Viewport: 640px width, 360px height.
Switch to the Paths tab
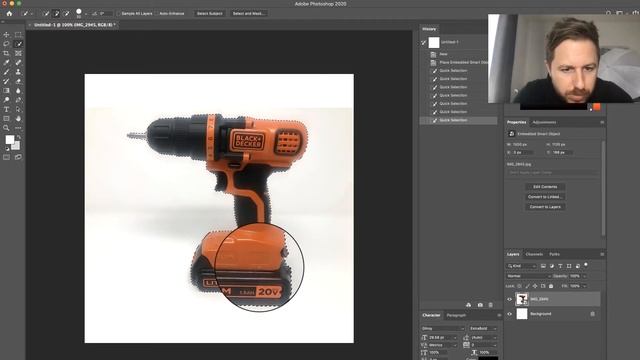554,254
